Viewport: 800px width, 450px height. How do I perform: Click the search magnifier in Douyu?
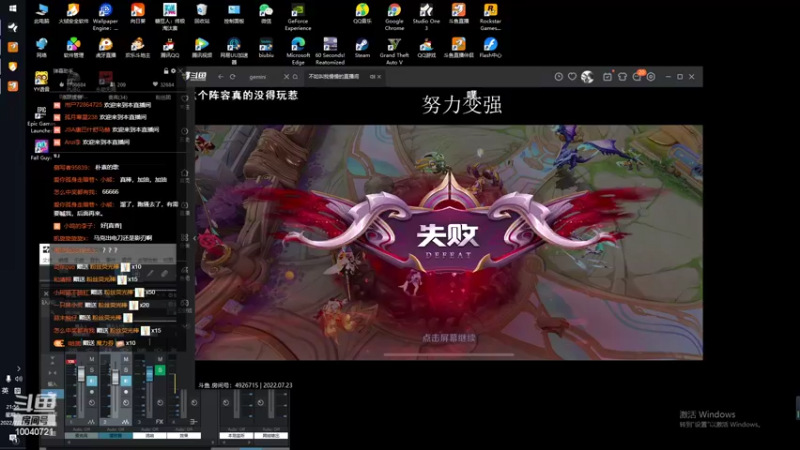pos(295,77)
